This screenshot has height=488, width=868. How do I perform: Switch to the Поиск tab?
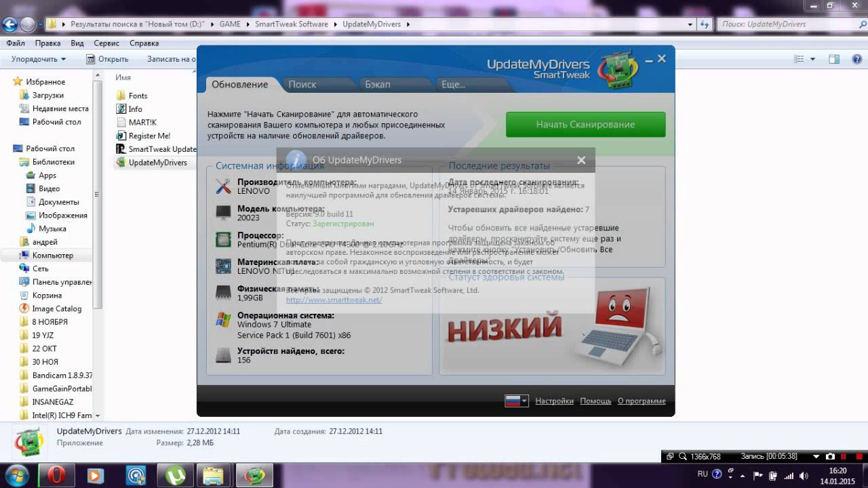click(x=302, y=85)
